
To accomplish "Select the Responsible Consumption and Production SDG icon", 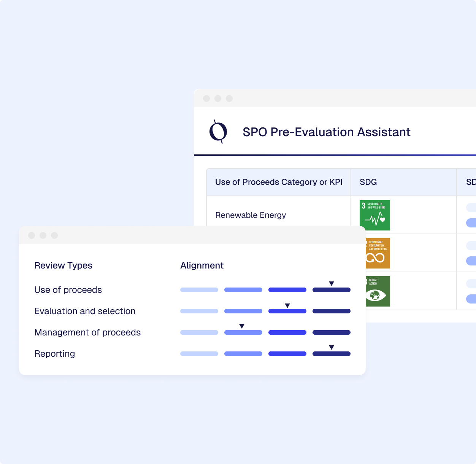I will click(x=378, y=253).
